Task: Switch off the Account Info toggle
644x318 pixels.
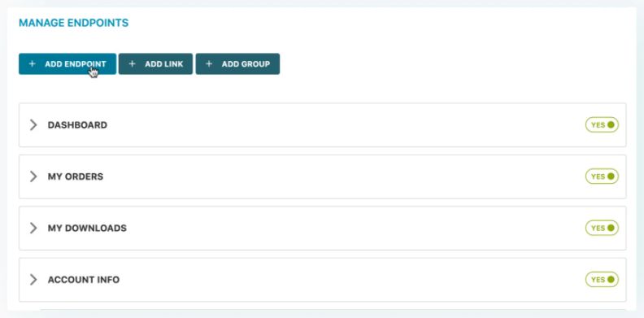Action: pos(602,280)
